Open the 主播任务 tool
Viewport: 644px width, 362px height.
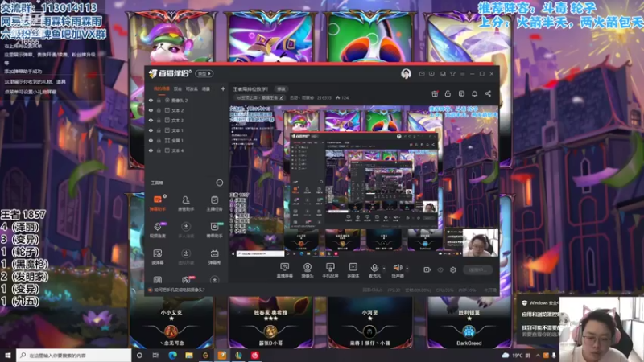[x=214, y=204]
